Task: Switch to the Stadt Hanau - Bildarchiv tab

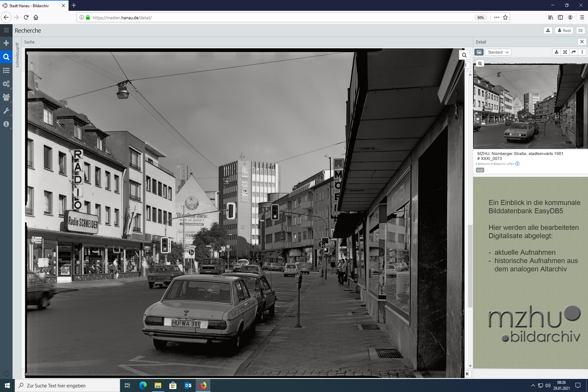Action: click(29, 5)
